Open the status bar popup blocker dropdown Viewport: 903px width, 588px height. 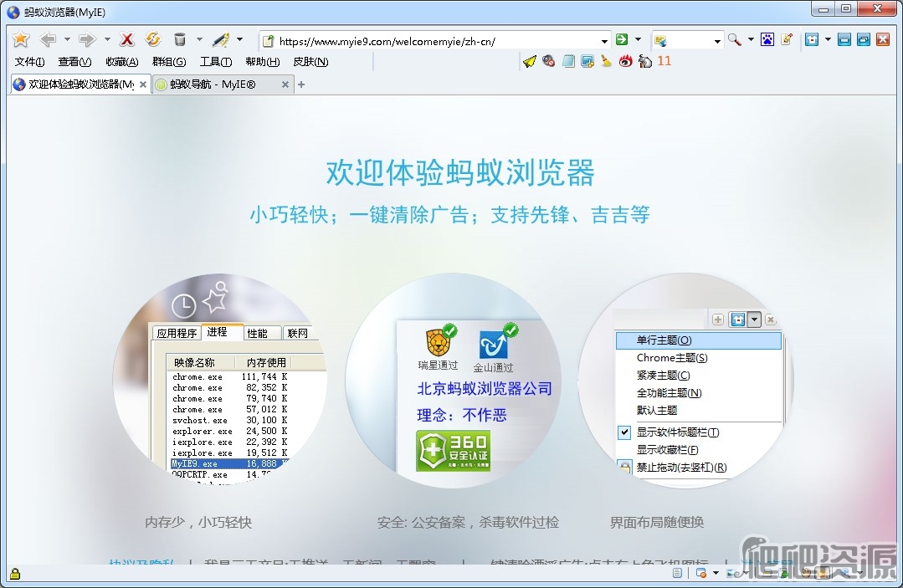click(716, 572)
